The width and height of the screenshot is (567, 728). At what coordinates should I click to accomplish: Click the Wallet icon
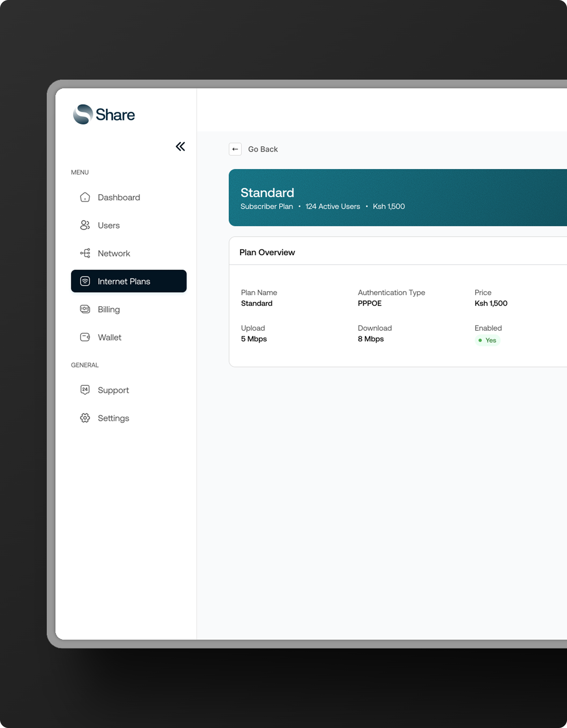[85, 337]
